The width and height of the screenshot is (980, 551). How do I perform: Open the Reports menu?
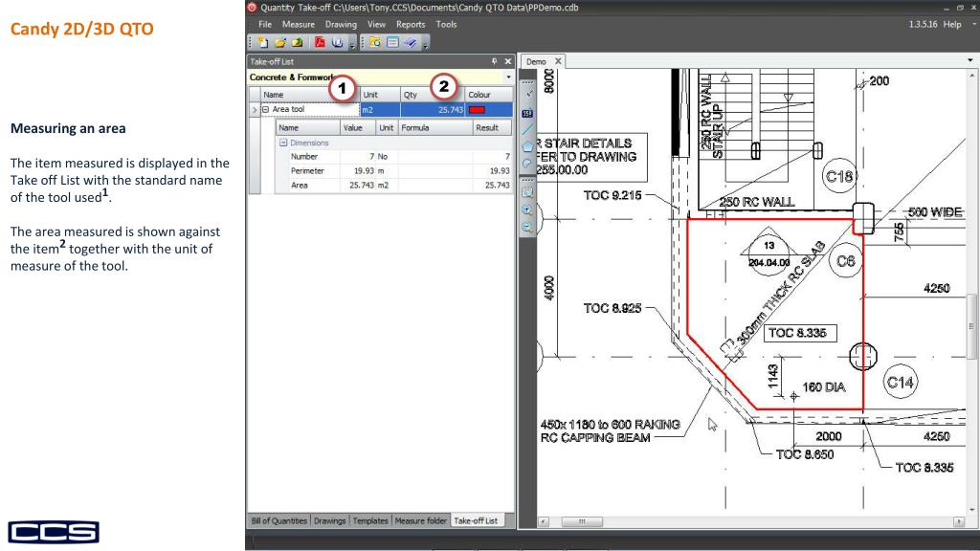click(411, 24)
